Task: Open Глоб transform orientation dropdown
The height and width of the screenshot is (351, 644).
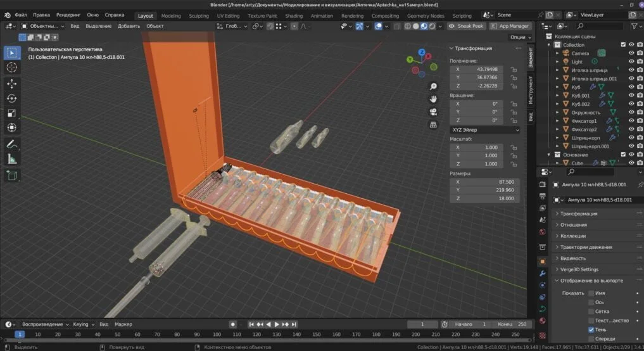Action: pos(232,26)
